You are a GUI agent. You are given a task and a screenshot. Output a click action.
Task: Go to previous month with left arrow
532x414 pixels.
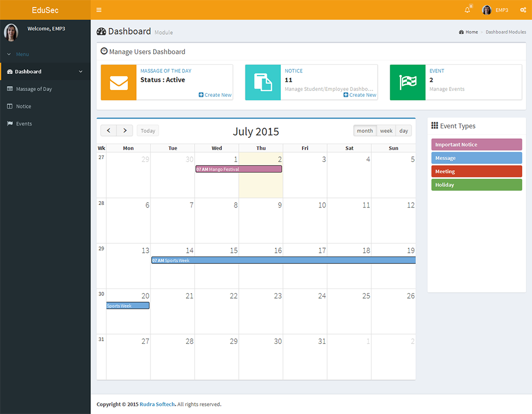pos(109,131)
